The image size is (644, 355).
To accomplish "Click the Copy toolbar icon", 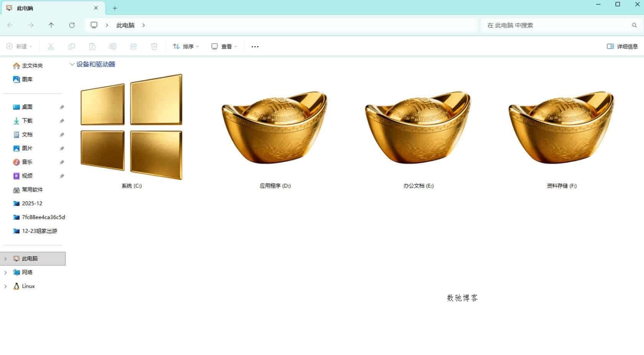I will coord(72,46).
